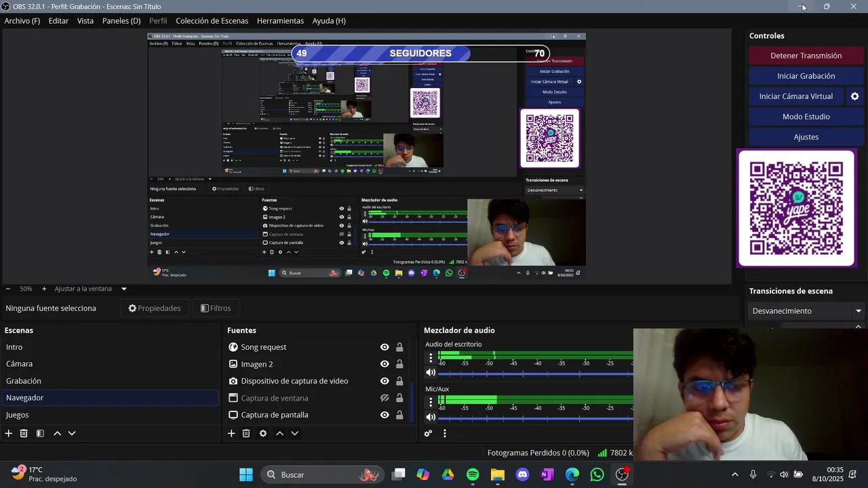Viewport: 868px width, 488px height.
Task: Open Ajustar a la ventana scaling dropdown
Action: 91,289
